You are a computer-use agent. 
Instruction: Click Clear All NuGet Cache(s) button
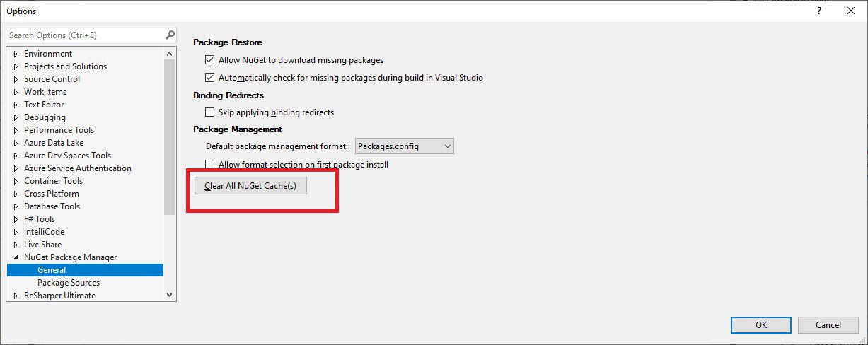(250, 185)
